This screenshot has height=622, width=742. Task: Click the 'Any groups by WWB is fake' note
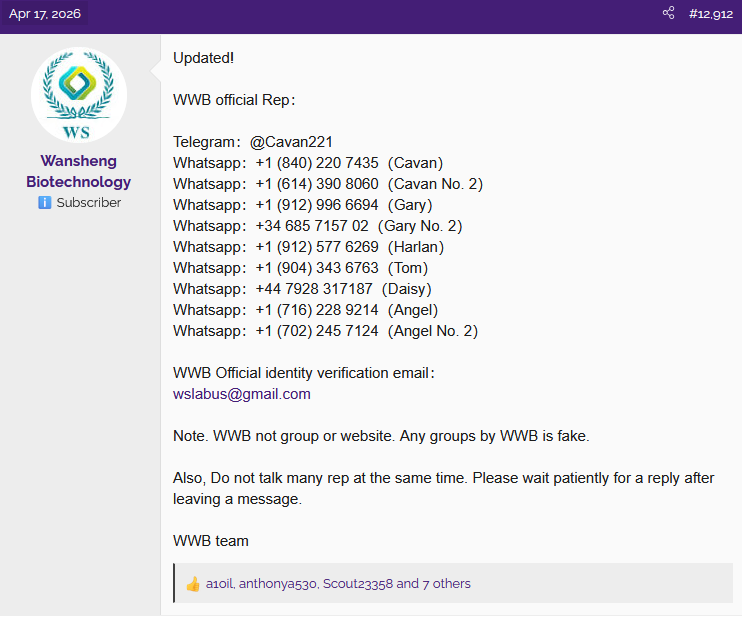coord(495,436)
